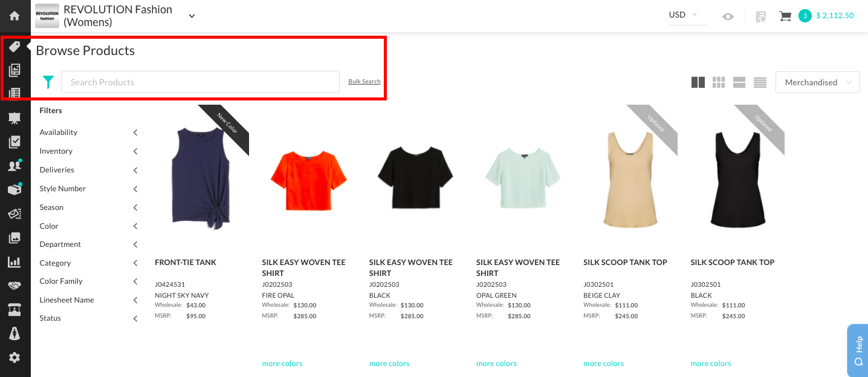Open the checklist orders sidebar icon
868x377 pixels.
tap(15, 142)
